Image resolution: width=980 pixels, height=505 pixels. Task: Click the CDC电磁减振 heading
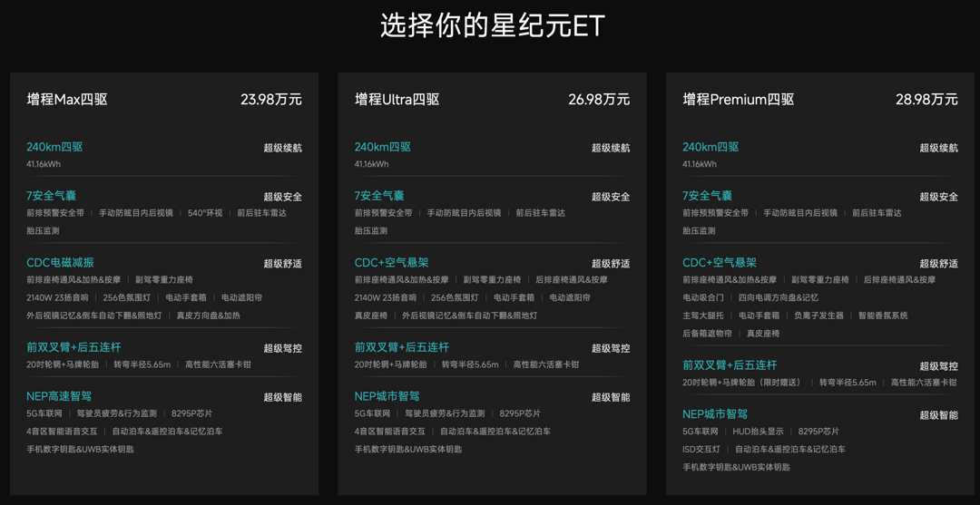(60, 263)
